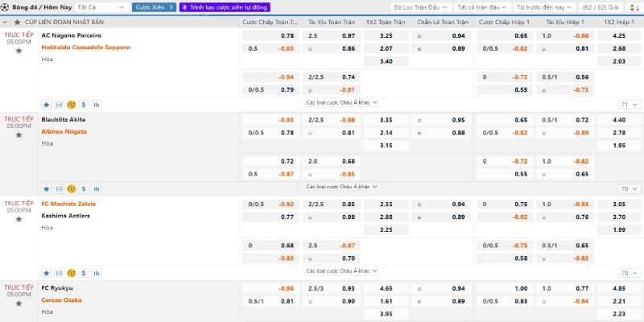Viewport: 644px width, 322px height.
Task: Toggle favorite star for AC Nagano Parceiro match
Action: (x=19, y=58)
